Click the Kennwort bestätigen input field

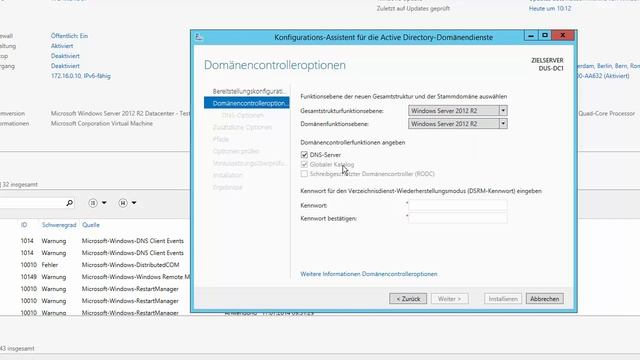[458, 218]
